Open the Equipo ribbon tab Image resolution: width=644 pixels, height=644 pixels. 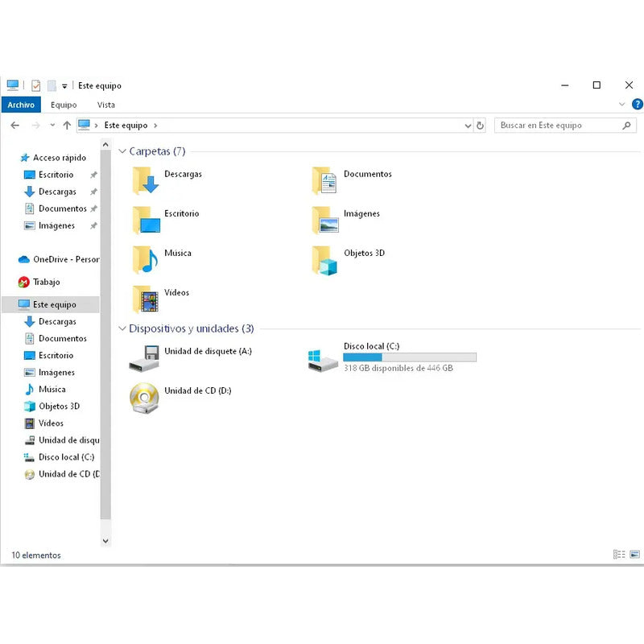point(64,105)
